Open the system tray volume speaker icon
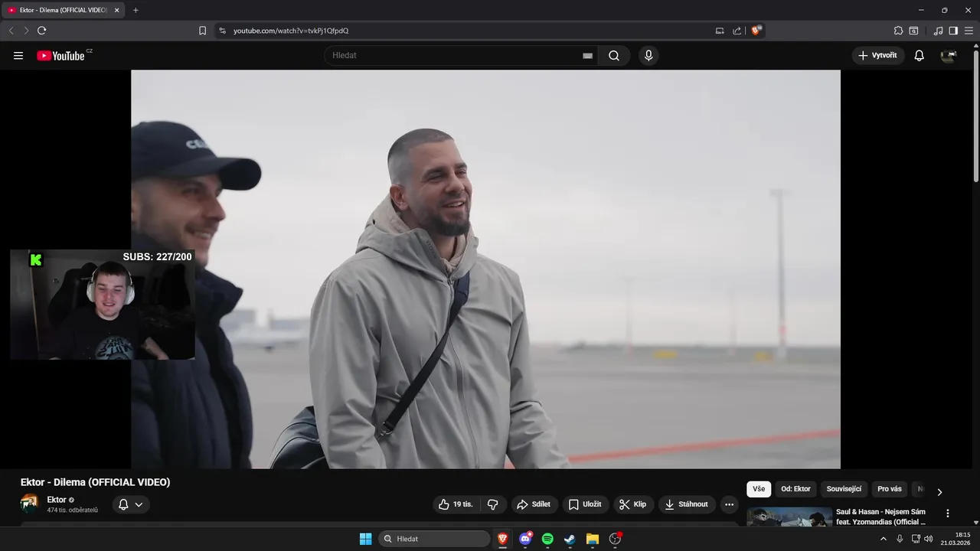Screen dimensions: 980x551 (x=929, y=539)
